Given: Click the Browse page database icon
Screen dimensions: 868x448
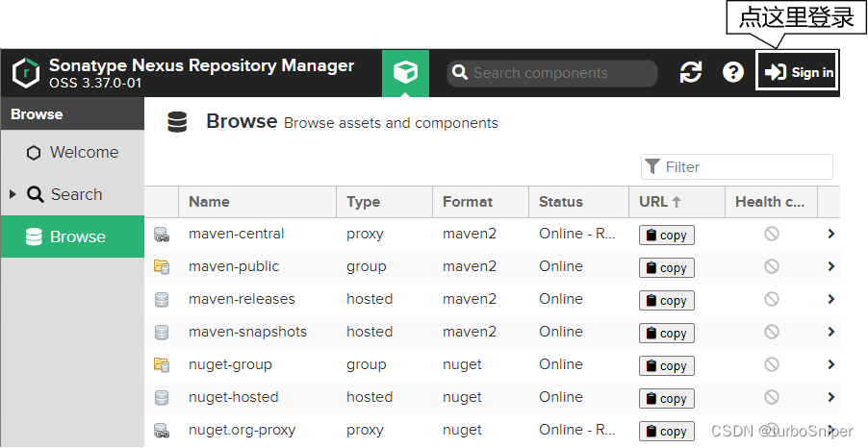Looking at the screenshot, I should [x=177, y=122].
